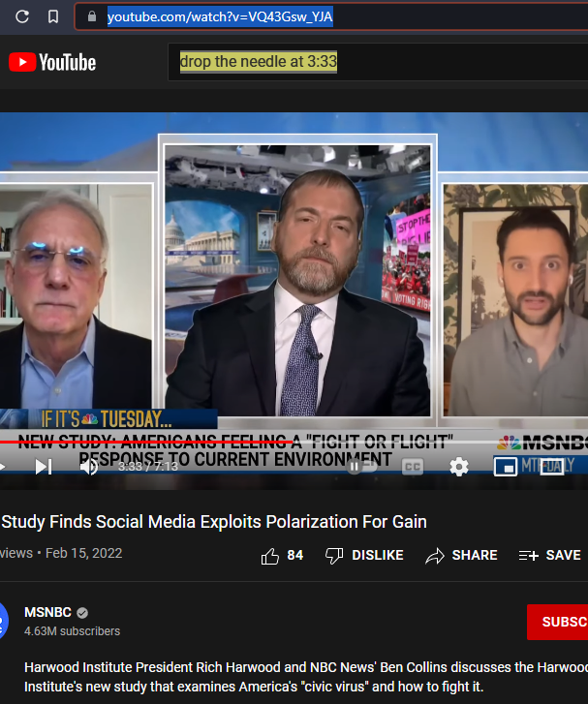
Task: Toggle the autoplay switch in the player
Action: 362,467
